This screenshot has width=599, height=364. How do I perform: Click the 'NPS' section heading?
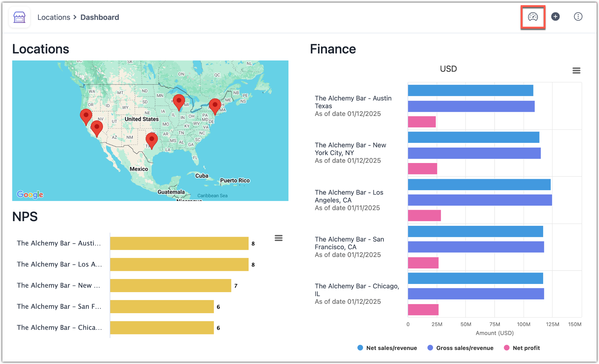25,216
